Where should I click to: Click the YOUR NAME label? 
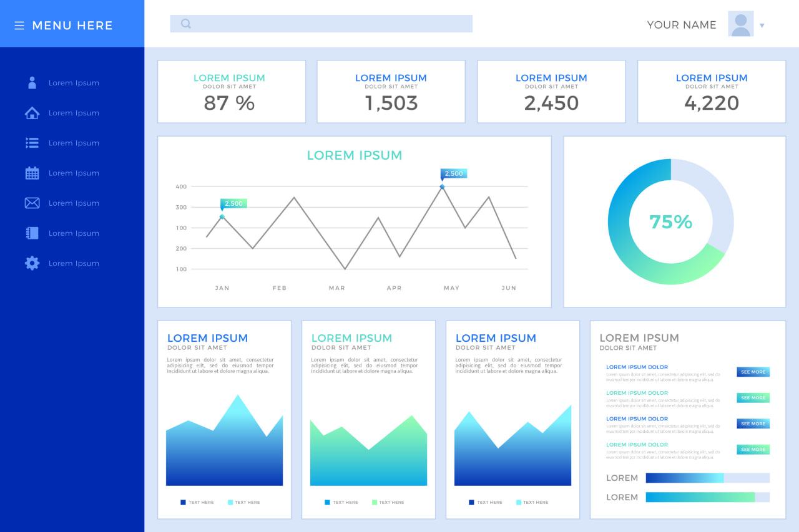click(x=682, y=25)
